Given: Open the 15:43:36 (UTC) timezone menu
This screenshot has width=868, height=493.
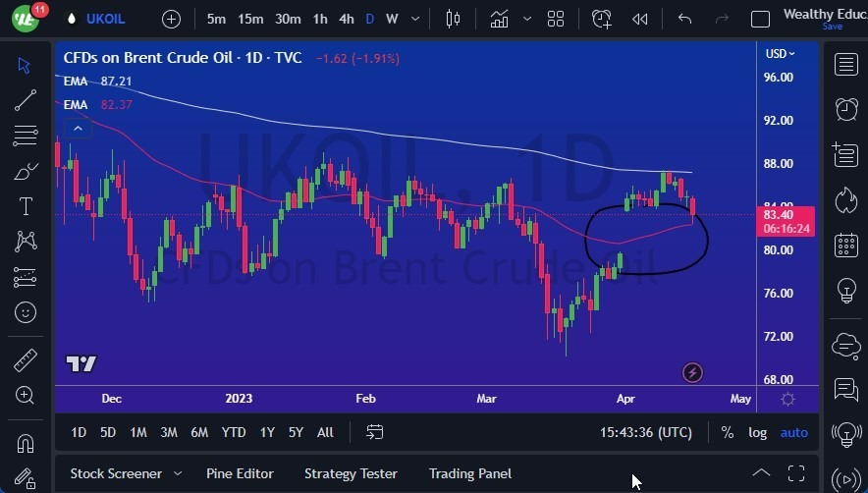Looking at the screenshot, I should click(646, 433).
